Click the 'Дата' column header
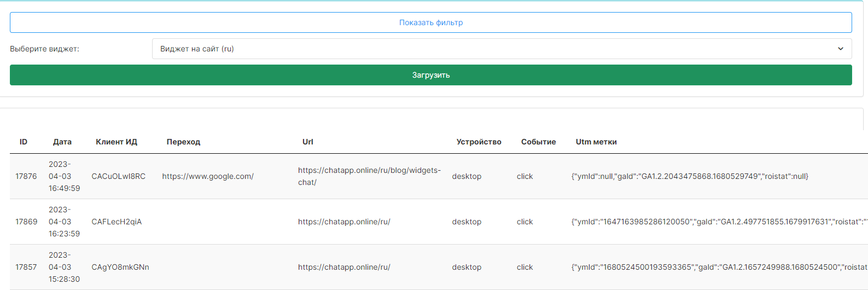868x290 pixels. point(62,142)
